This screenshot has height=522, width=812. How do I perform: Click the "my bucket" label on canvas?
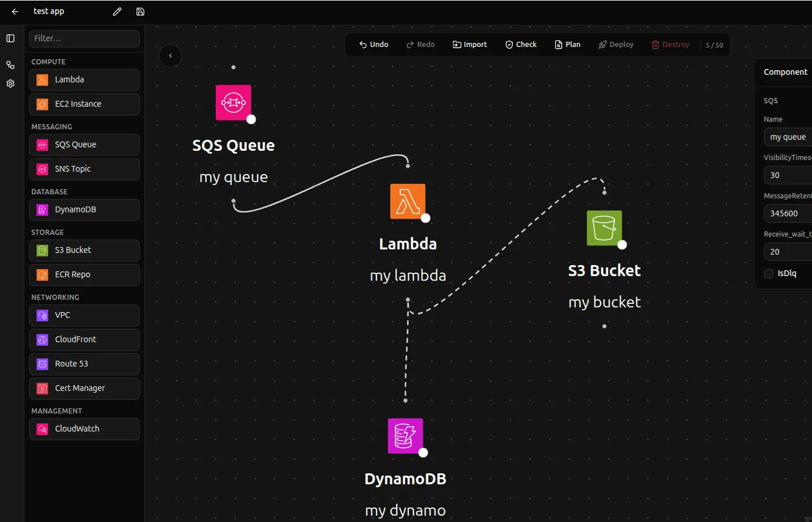(x=604, y=302)
